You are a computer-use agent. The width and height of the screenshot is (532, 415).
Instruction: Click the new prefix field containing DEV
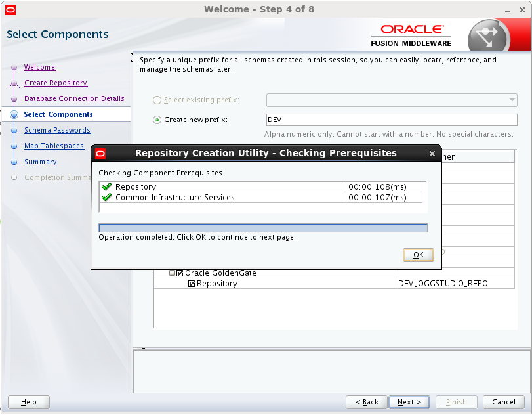point(392,120)
